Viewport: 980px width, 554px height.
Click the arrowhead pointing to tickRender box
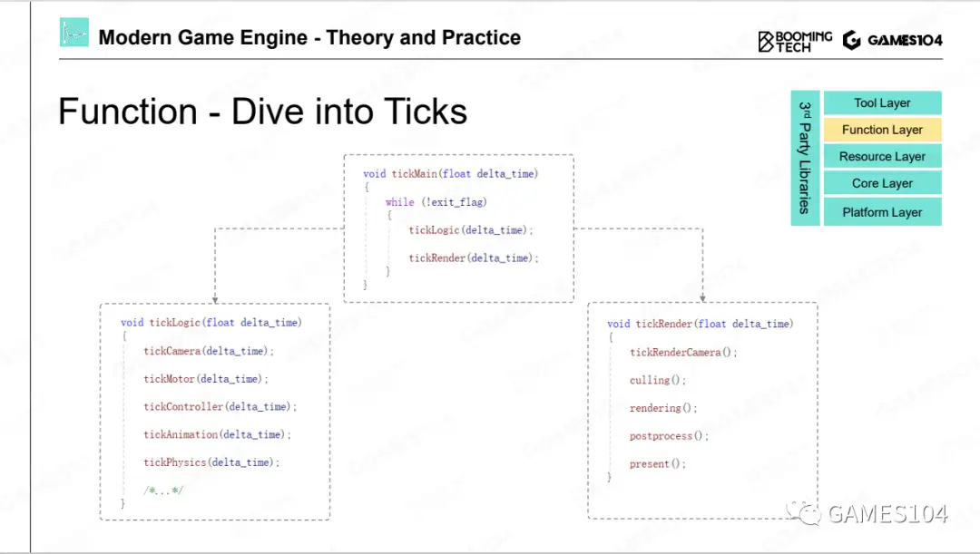point(702,298)
